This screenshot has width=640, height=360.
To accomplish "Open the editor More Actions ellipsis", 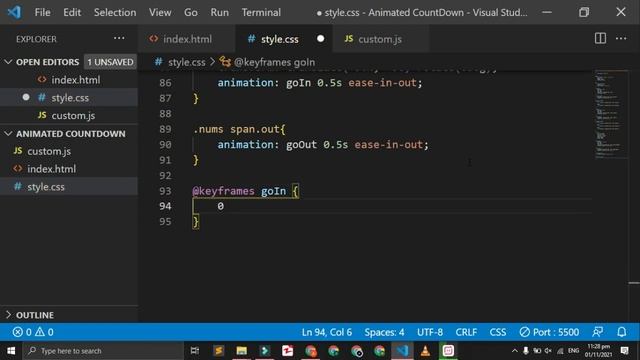I will point(621,39).
